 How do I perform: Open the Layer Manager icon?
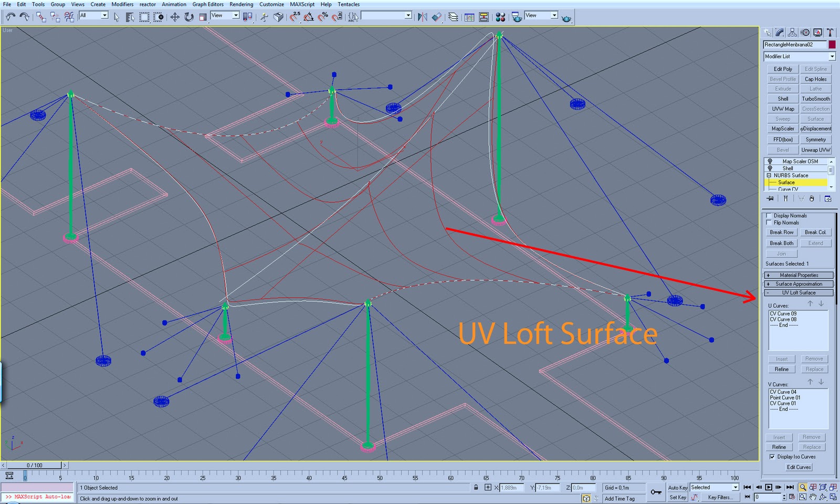(x=453, y=17)
